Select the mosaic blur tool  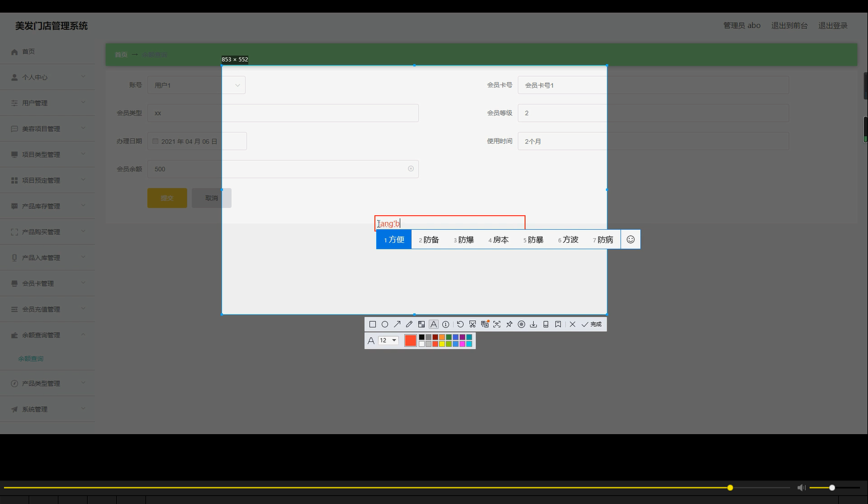coord(421,324)
